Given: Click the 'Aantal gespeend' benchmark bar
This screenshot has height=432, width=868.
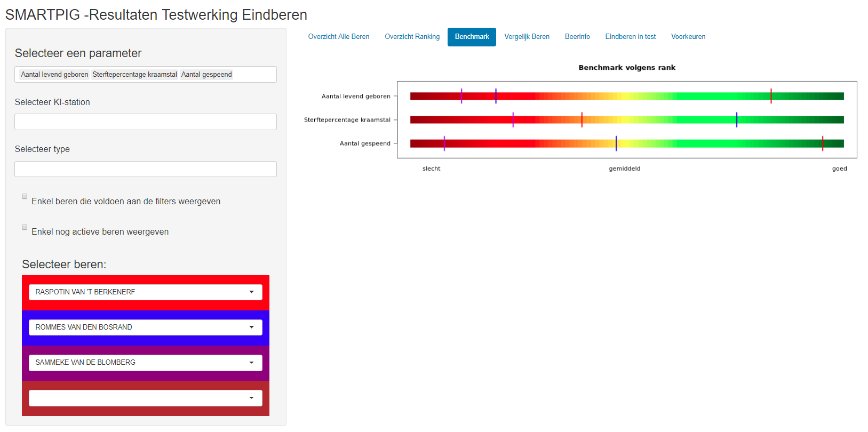Looking at the screenshot, I should coord(627,143).
